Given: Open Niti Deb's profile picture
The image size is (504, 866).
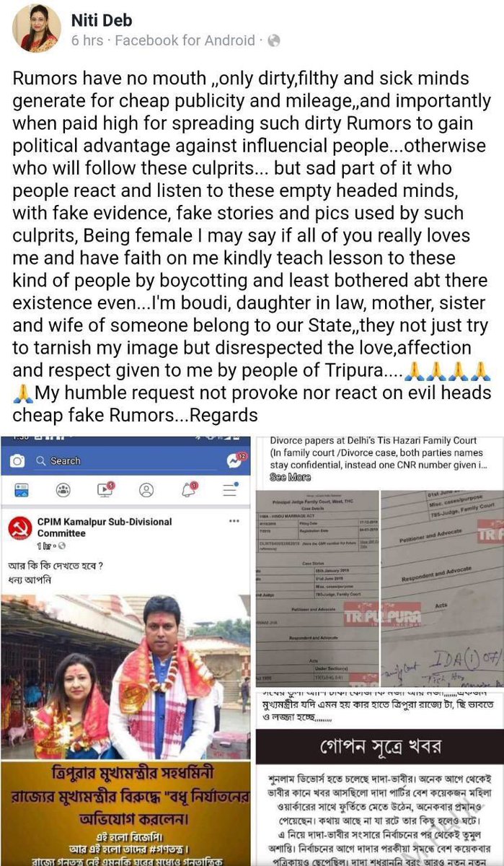Looking at the screenshot, I should [36, 28].
